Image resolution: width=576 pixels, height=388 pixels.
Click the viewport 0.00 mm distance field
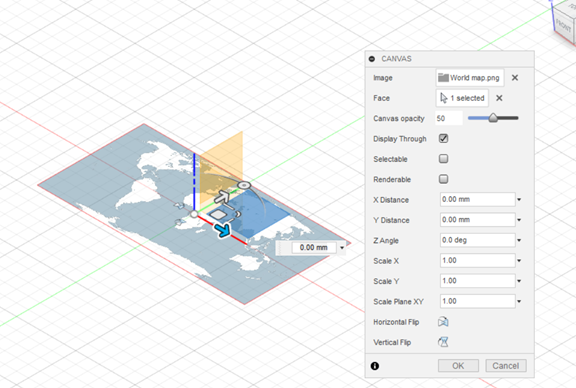tap(314, 248)
